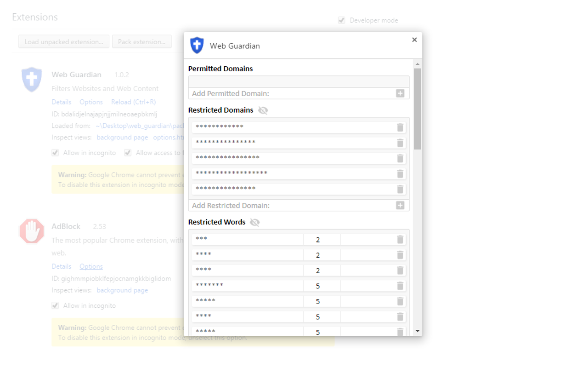Focus the Add Restricted Domain input field
Viewport: 588px width, 368px height.
tap(292, 205)
